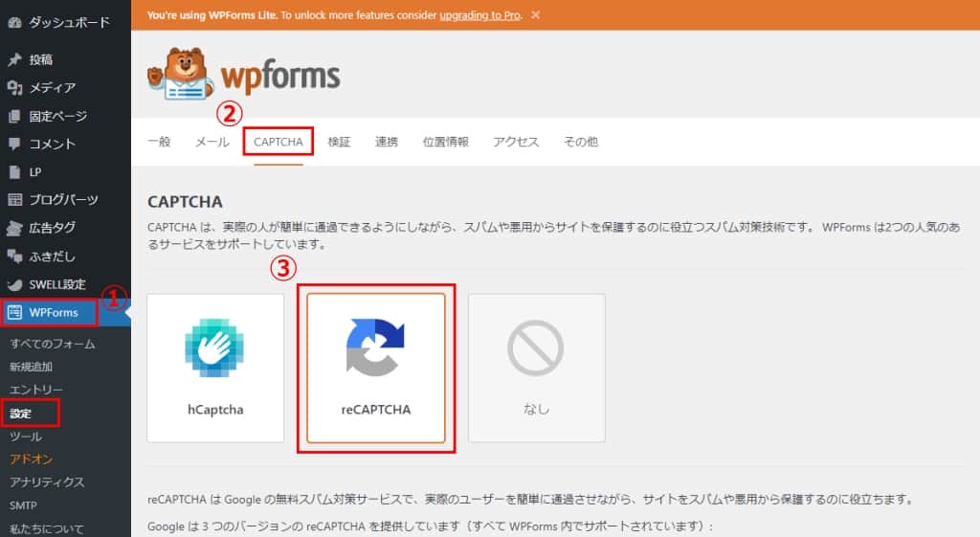Click the wpforms wordmark text
Image resolution: width=980 pixels, height=537 pixels.
[x=280, y=77]
